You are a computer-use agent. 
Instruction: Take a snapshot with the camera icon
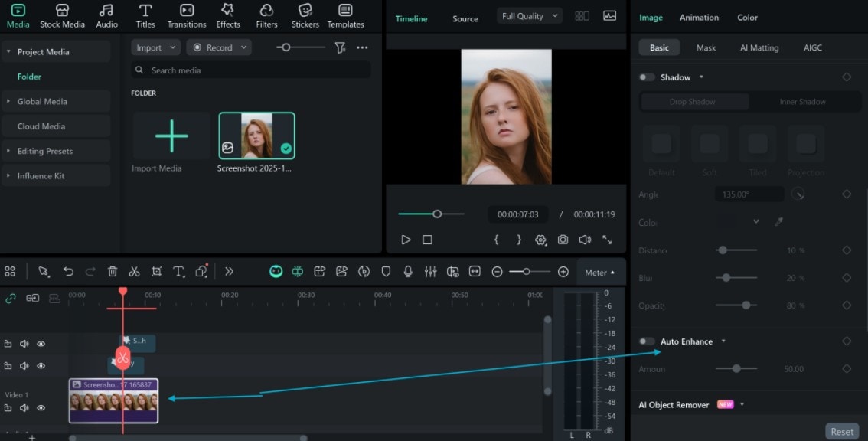(563, 240)
